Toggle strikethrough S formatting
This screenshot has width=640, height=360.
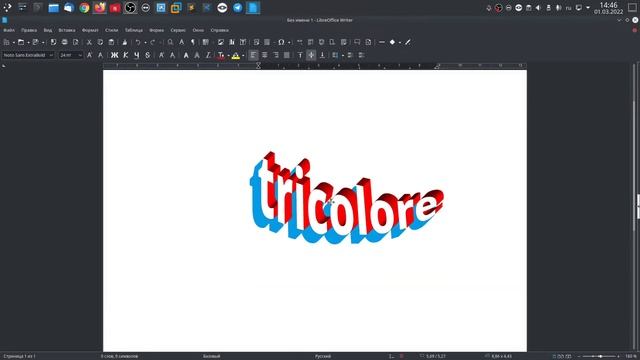coord(148,55)
